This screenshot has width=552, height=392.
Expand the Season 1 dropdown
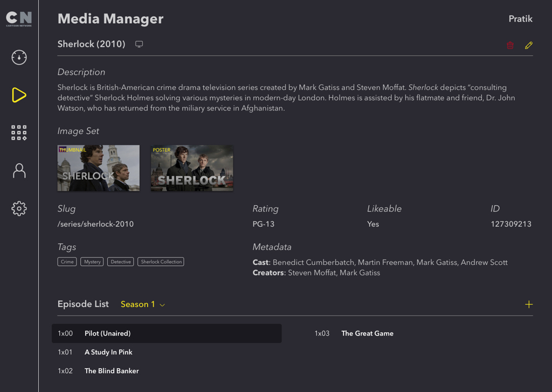[142, 304]
